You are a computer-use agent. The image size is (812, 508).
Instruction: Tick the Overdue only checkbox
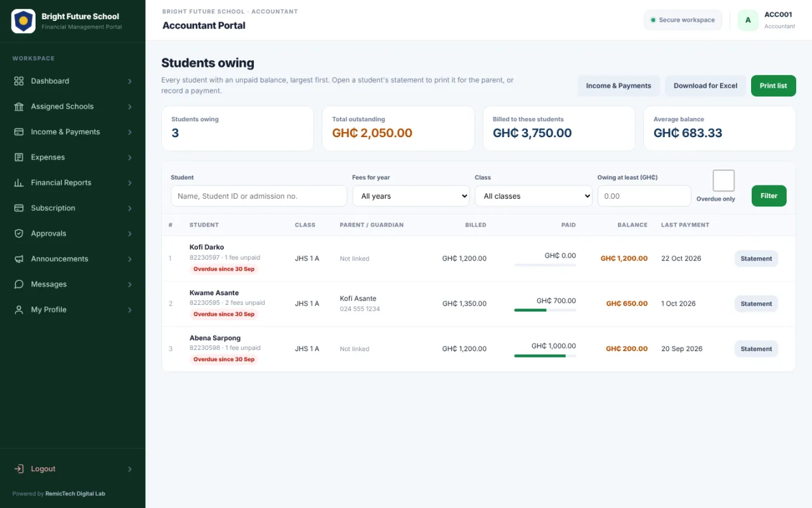(x=724, y=180)
